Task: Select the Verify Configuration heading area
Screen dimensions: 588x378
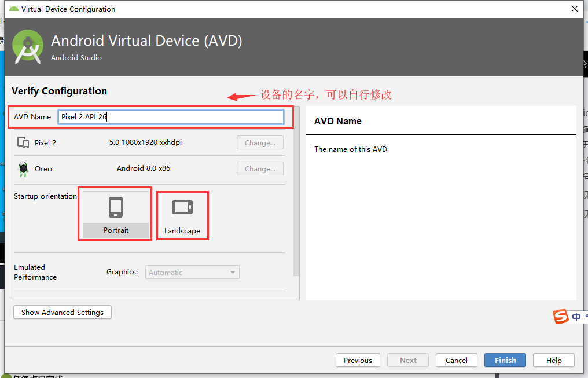Action: [x=59, y=91]
